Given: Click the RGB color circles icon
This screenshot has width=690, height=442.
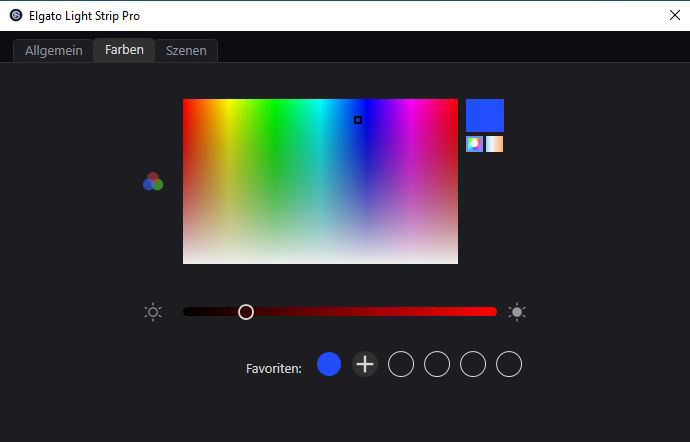Looking at the screenshot, I should pyautogui.click(x=152, y=182).
